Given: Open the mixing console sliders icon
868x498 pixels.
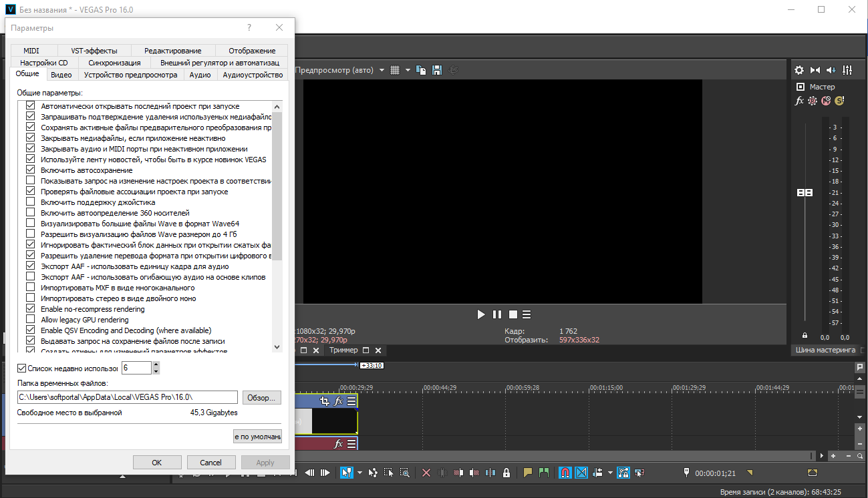Looking at the screenshot, I should [847, 70].
